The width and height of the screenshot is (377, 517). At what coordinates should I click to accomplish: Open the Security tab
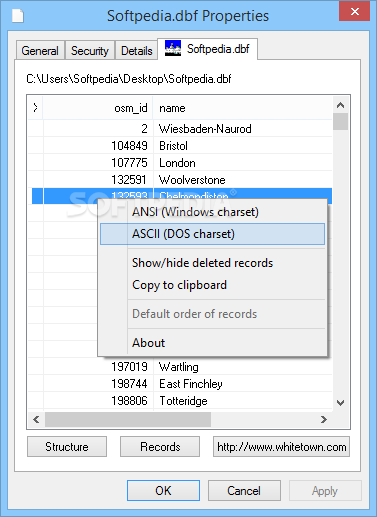pyautogui.click(x=90, y=51)
